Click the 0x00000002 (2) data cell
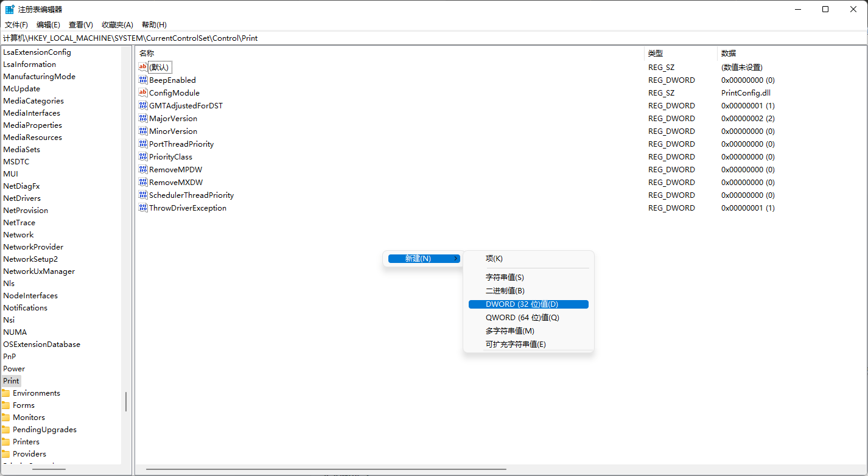868x476 pixels. tap(748, 118)
